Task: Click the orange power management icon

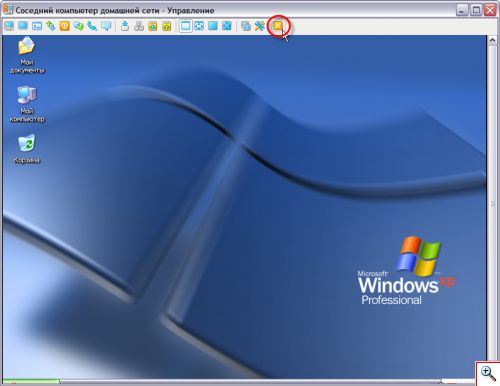Action: [x=65, y=26]
